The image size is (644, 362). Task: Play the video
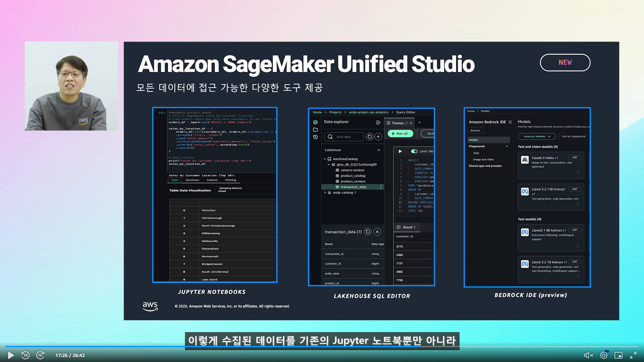click(11, 355)
